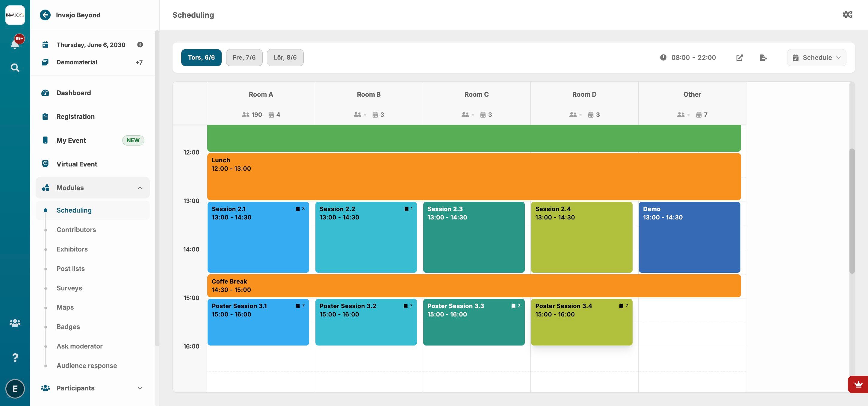Collapse the Modules section

coord(140,188)
